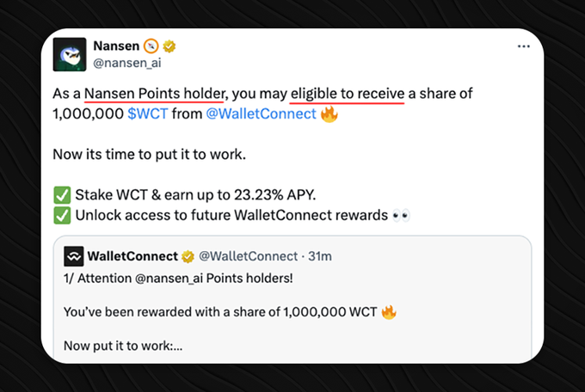Image resolution: width=585 pixels, height=392 pixels.
Task: Click green checkmark beside Stake WCT
Action: 62,195
